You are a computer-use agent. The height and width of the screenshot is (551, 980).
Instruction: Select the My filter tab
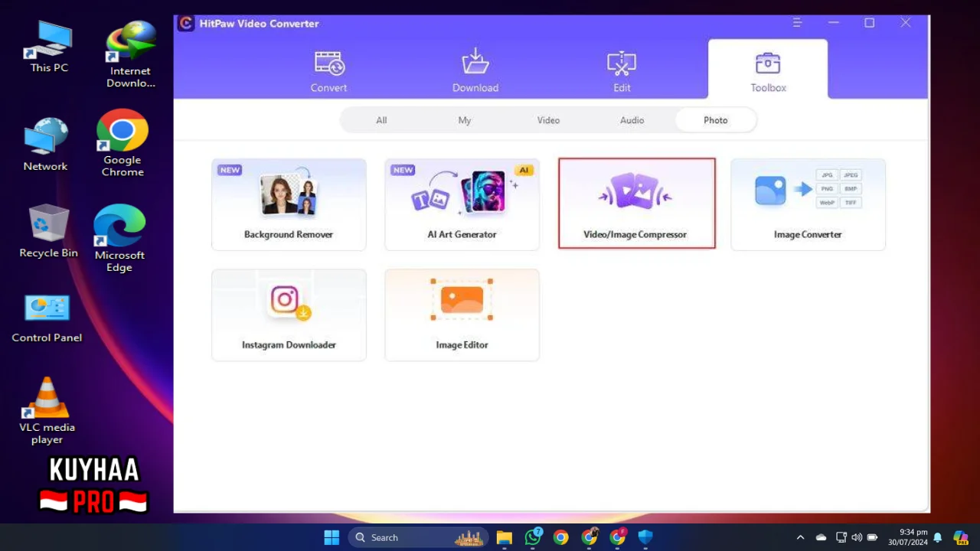point(465,120)
